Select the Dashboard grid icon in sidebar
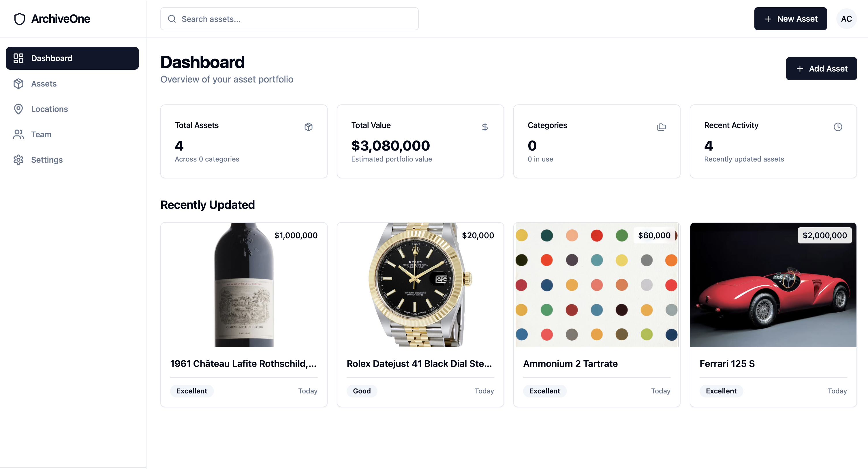868x469 pixels. pyautogui.click(x=18, y=58)
